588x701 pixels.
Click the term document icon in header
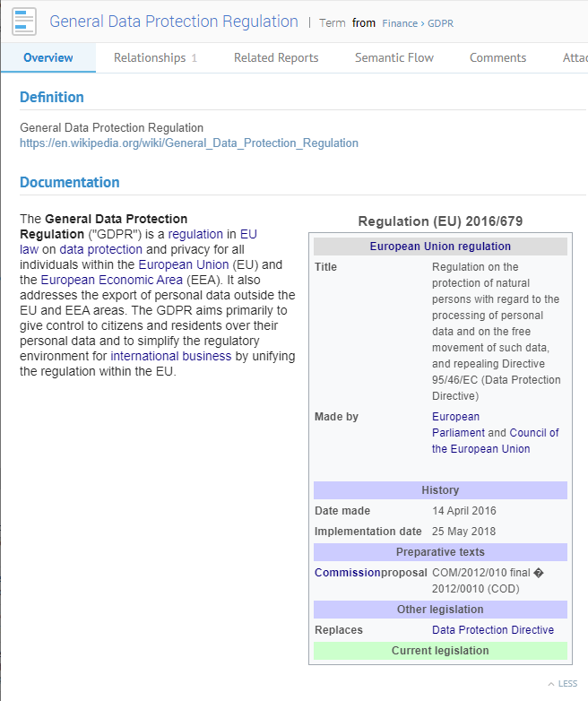point(24,22)
